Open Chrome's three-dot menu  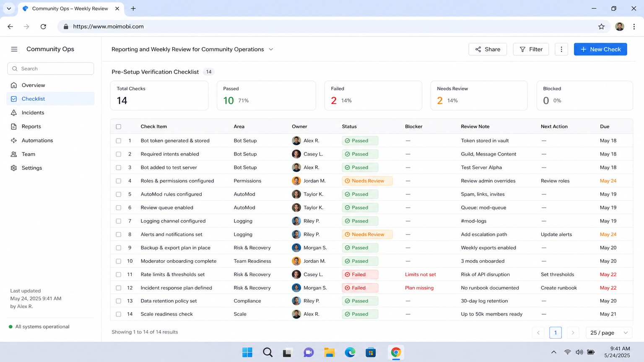(x=634, y=26)
